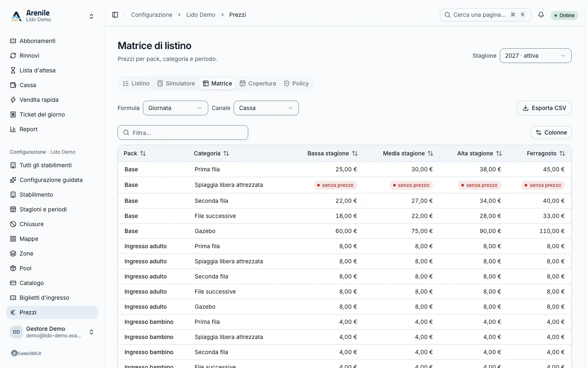Open the Stagione dropdown 2027 attiva
Screen dimensions: 588x368
click(x=535, y=56)
